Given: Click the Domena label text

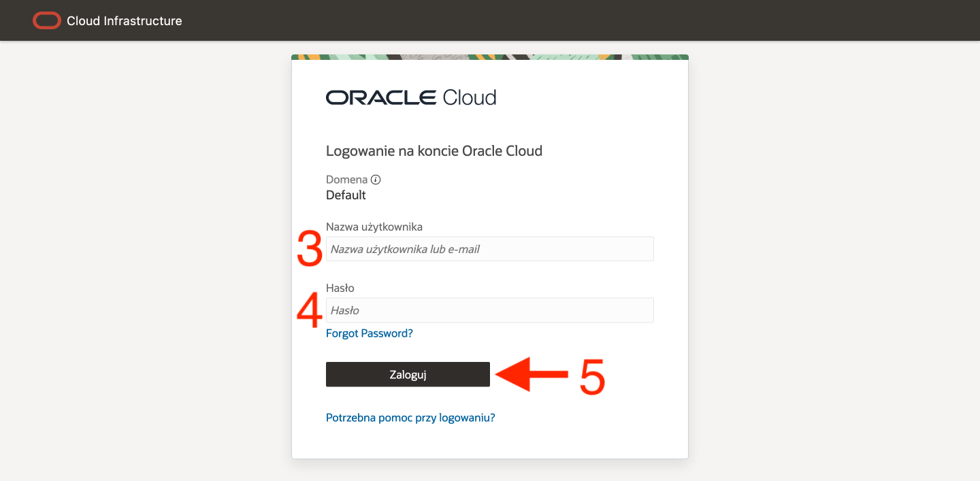Looking at the screenshot, I should click(x=346, y=180).
